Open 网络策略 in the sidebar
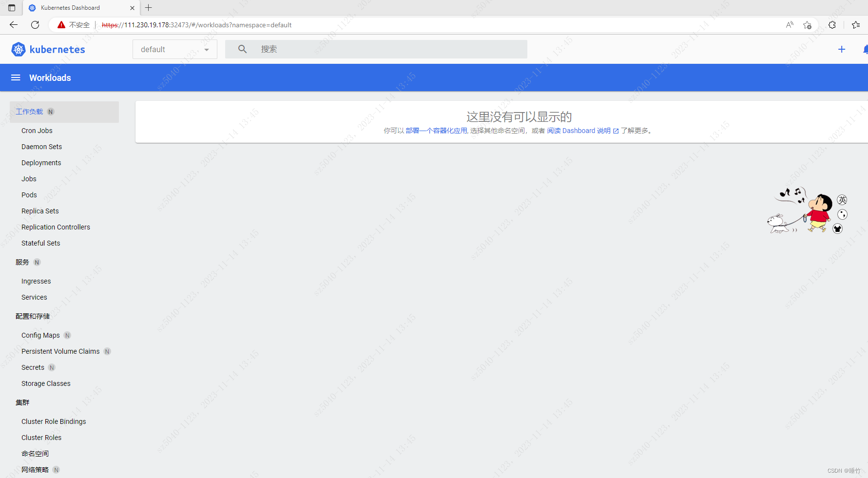The image size is (868, 478). tap(35, 470)
